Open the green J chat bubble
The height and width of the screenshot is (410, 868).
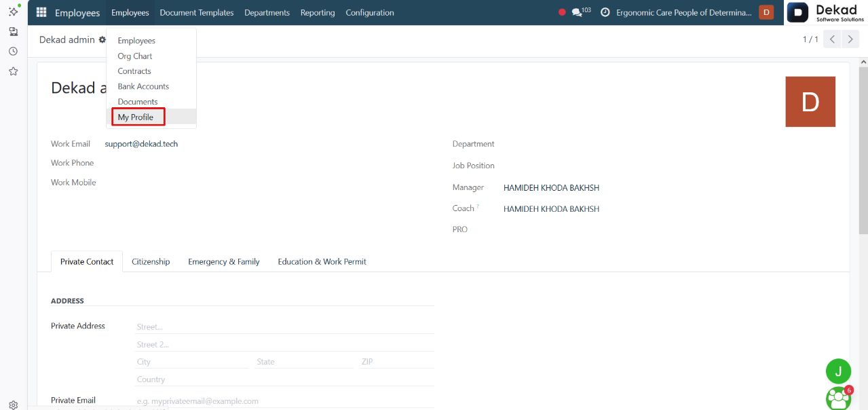click(x=838, y=371)
